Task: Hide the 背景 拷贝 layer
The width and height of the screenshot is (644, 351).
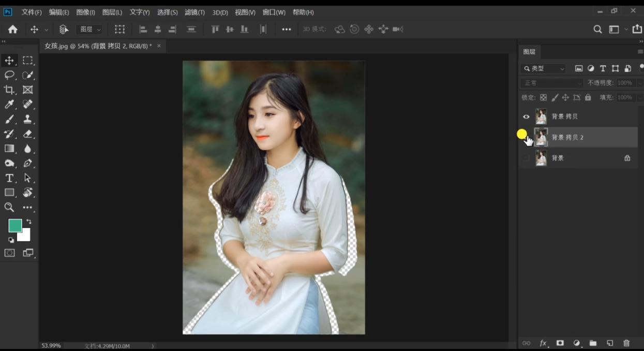Action: (526, 116)
